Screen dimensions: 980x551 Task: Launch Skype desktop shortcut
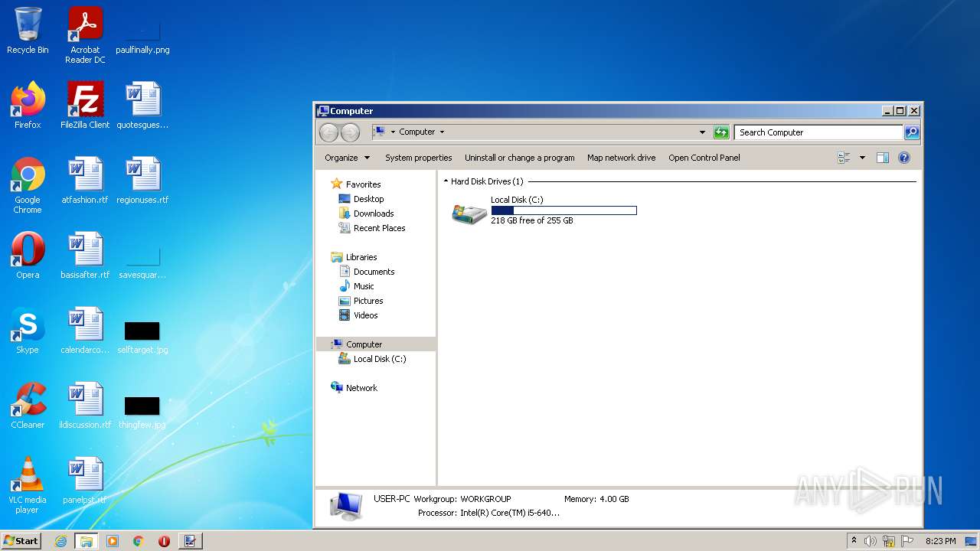[28, 331]
